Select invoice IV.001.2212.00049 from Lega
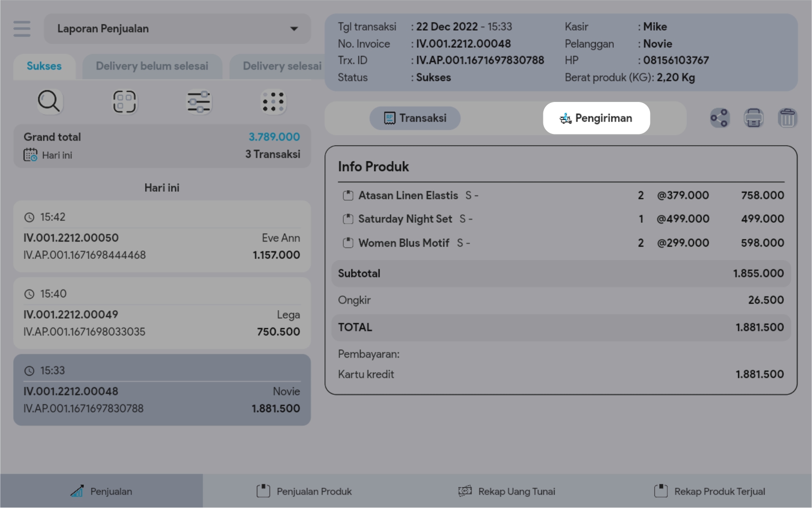Image resolution: width=812 pixels, height=508 pixels. [x=162, y=313]
